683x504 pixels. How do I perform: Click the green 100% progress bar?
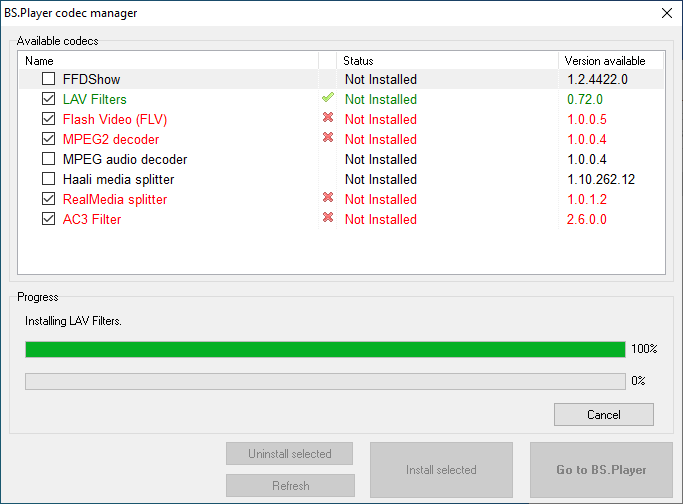point(325,349)
